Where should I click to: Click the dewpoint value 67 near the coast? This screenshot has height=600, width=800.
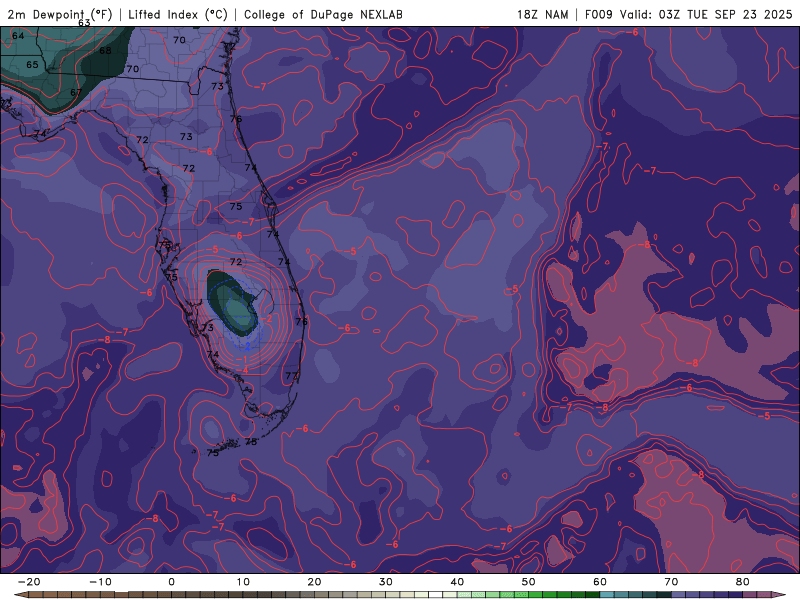(76, 92)
